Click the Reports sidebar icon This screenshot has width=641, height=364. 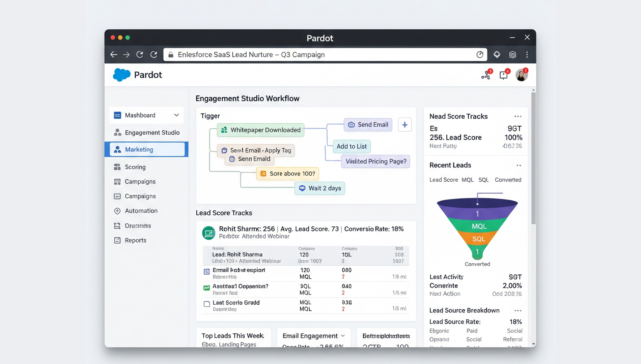117,240
